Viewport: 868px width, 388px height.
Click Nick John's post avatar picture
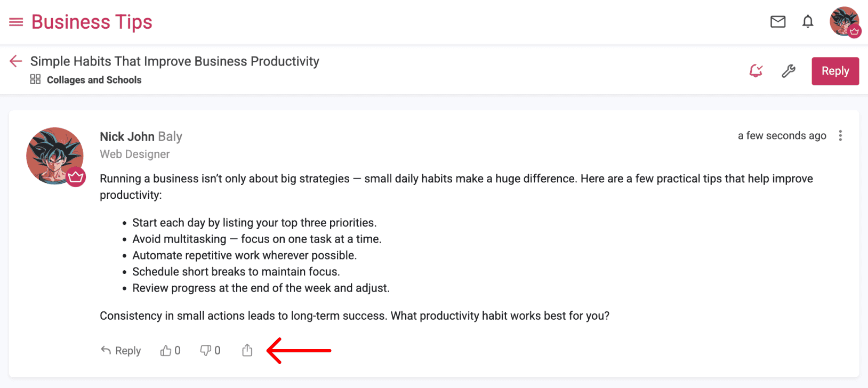click(54, 156)
